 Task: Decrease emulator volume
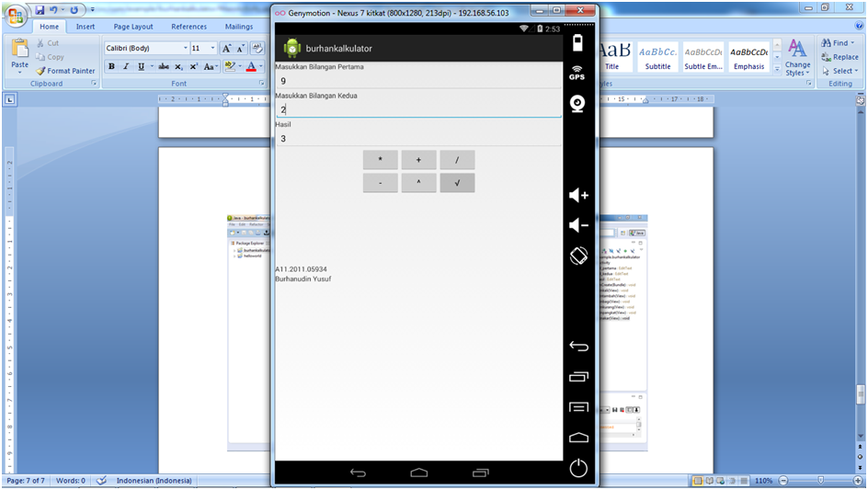coord(578,225)
